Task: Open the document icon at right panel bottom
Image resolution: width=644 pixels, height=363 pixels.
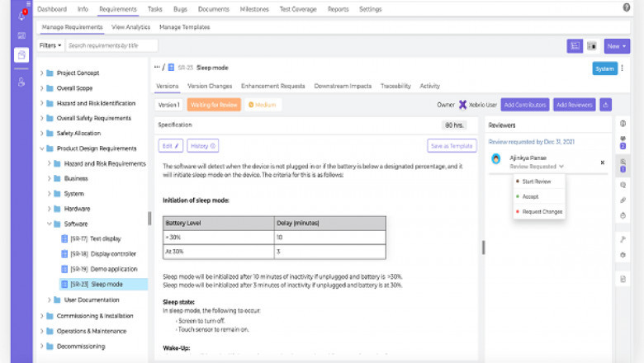Action: point(623,280)
